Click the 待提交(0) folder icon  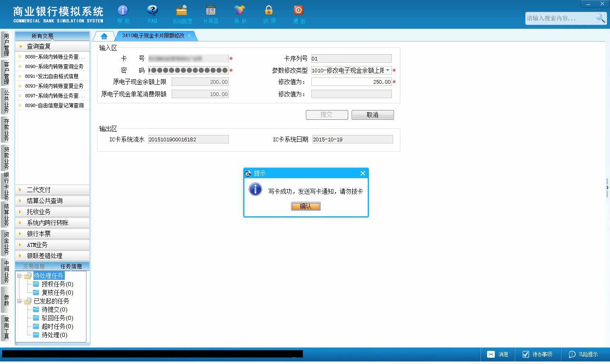point(36,309)
